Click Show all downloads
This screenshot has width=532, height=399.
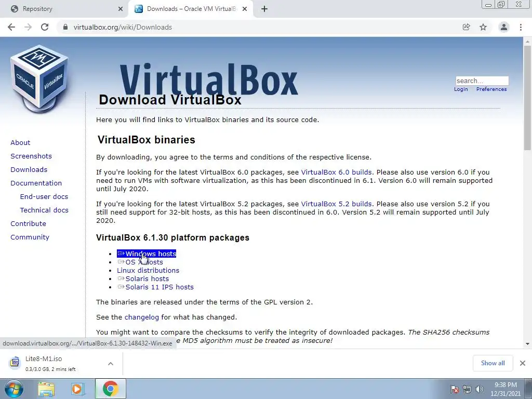(493, 363)
